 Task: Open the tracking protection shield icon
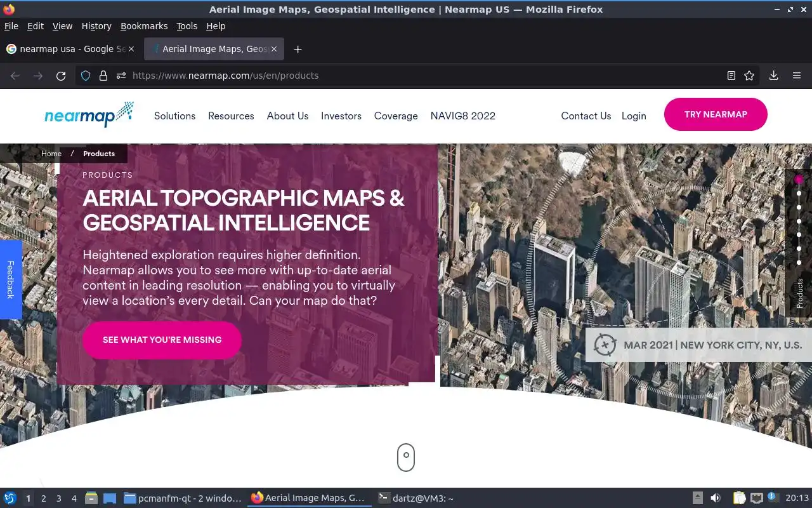point(86,76)
